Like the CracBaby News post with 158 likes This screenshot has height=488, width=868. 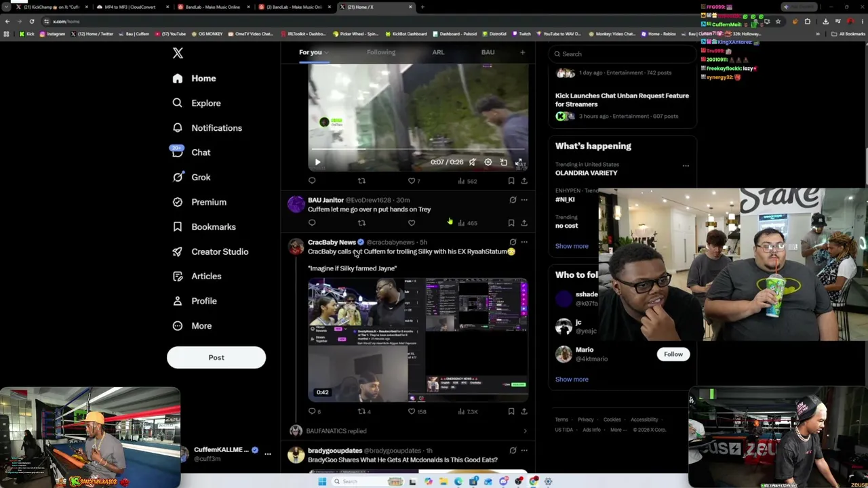(x=417, y=411)
